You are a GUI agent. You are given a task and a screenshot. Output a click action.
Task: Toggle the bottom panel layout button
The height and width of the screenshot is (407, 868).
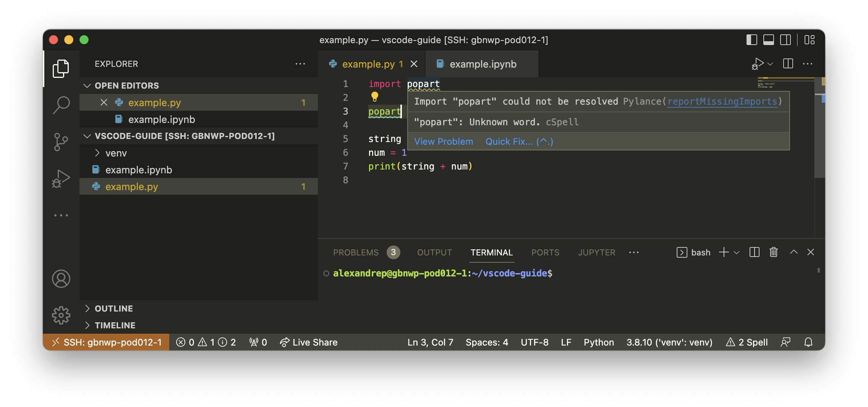tap(768, 40)
